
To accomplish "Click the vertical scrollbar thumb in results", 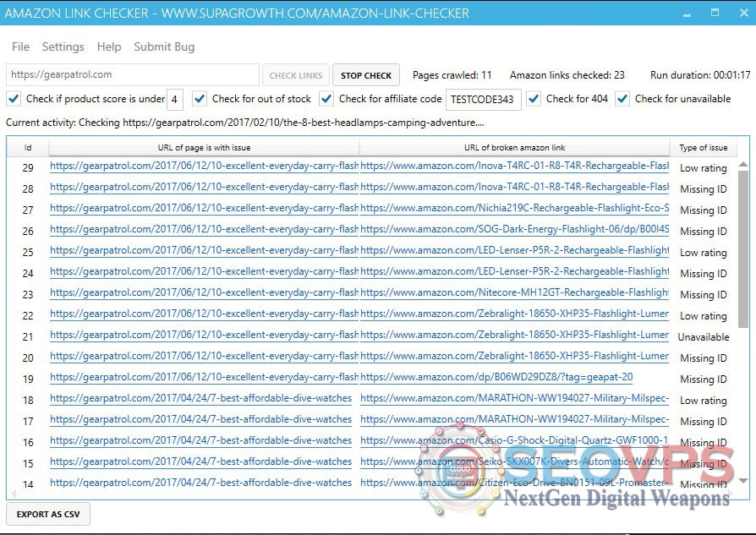I will (x=743, y=249).
